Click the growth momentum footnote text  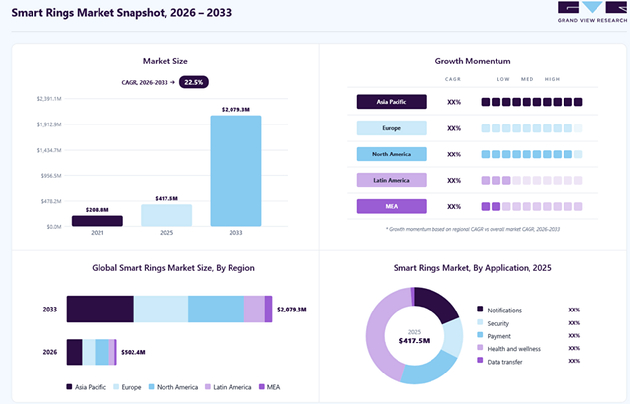click(472, 229)
